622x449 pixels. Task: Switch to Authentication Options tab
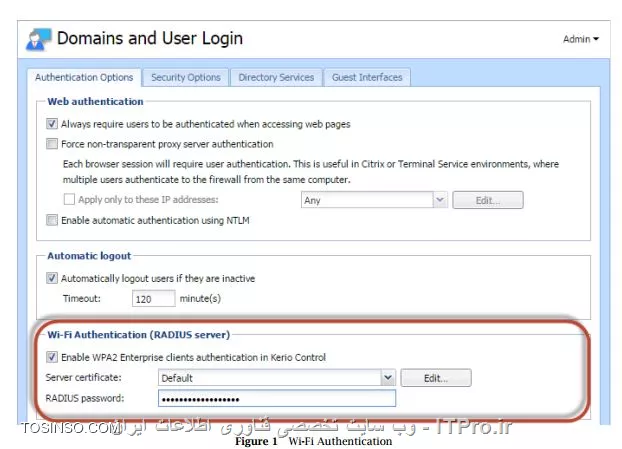84,77
